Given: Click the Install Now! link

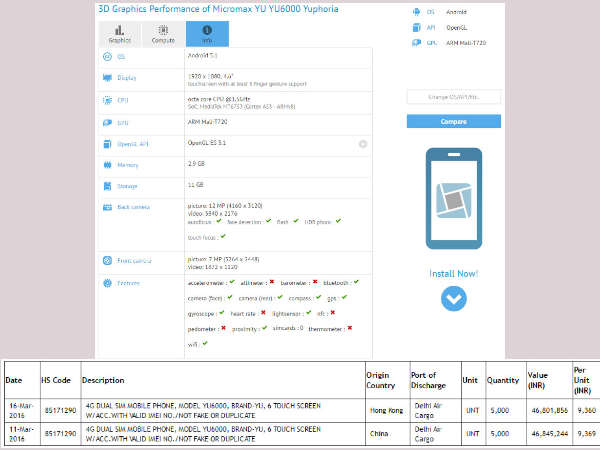Looking at the screenshot, I should click(456, 271).
